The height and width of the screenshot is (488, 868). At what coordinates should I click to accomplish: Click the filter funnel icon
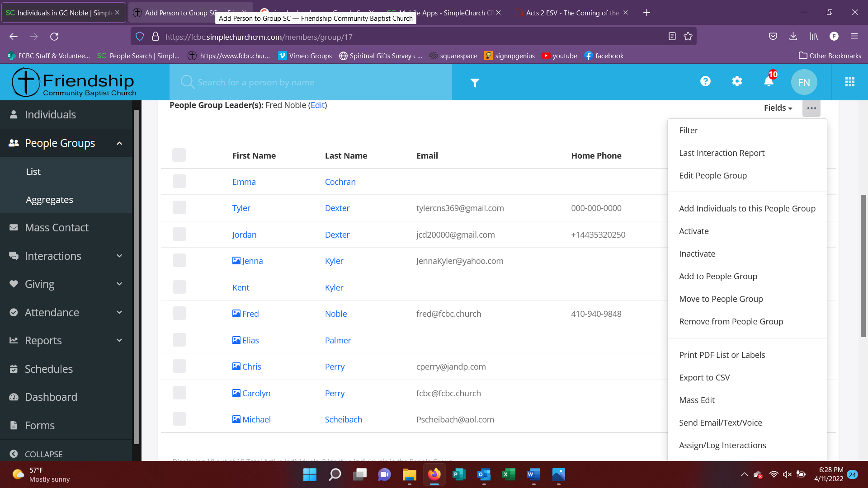click(x=474, y=83)
